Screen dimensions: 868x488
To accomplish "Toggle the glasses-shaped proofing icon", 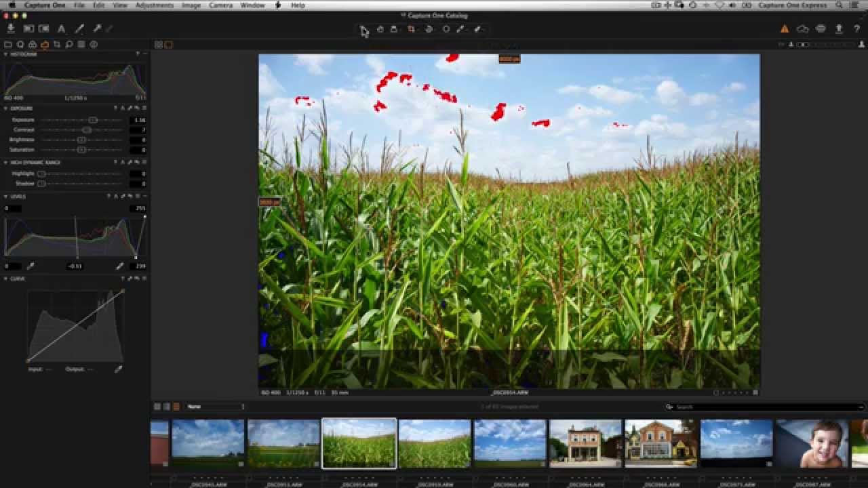I will click(x=803, y=29).
